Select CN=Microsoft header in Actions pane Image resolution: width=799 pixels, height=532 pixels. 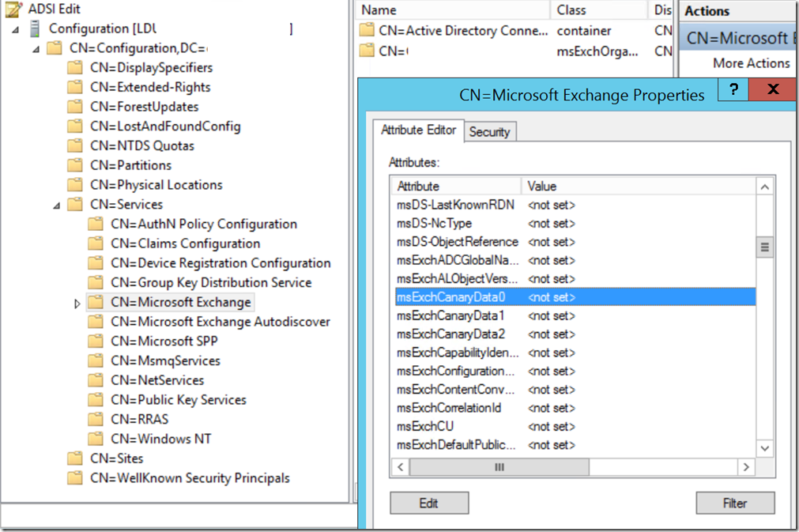click(740, 38)
